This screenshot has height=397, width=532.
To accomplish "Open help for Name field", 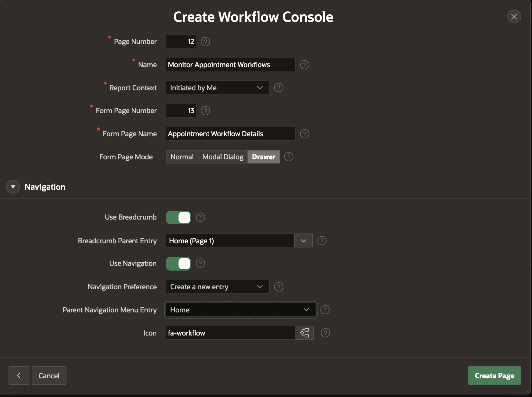I will pos(304,65).
